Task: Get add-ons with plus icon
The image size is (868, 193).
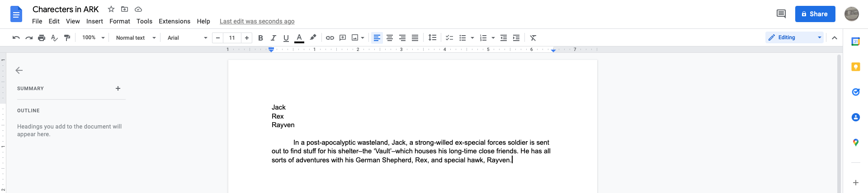Action: 855,183
